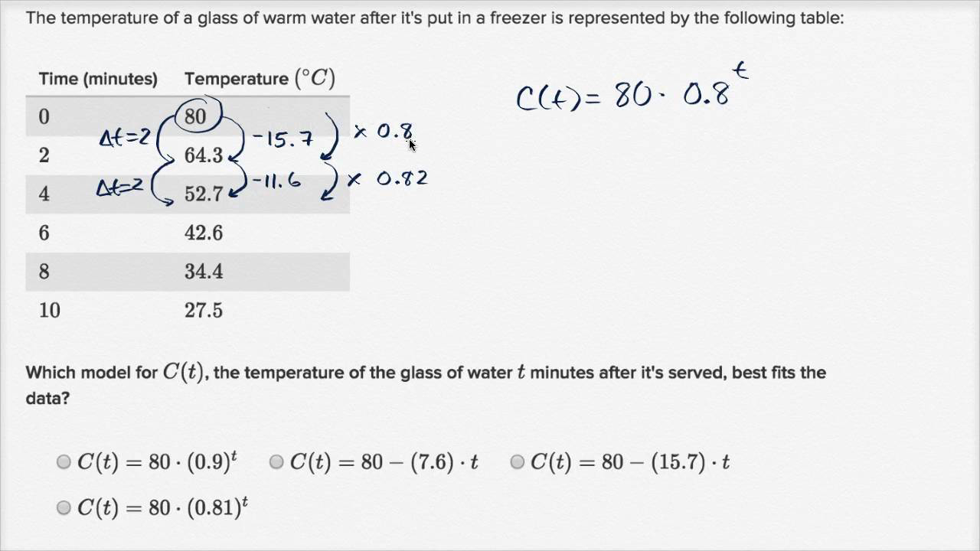Select the C(t) = 80·(0.9)^t radio button
Viewport: 980px width, 551px height.
point(64,461)
